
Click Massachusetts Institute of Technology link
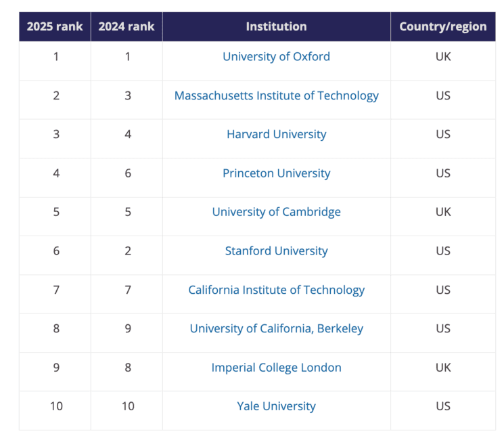pyautogui.click(x=276, y=95)
